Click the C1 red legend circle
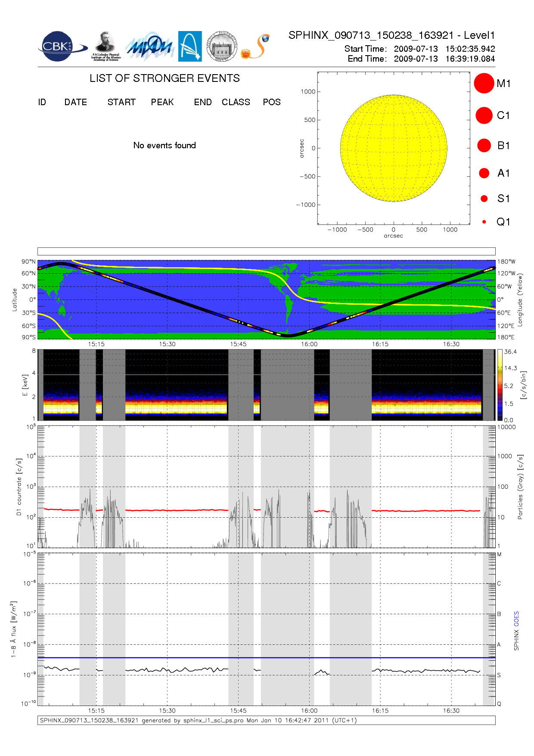The width and height of the screenshot is (534, 756). (484, 116)
